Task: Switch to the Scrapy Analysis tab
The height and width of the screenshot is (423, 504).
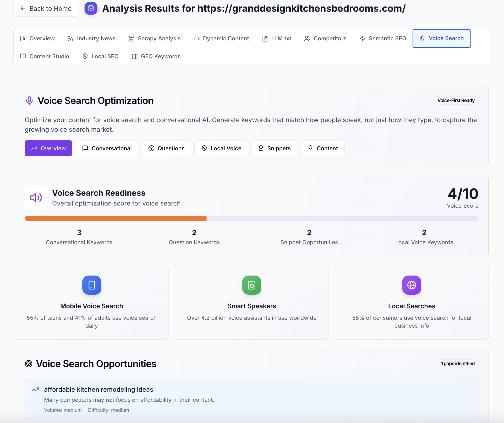Action: coord(154,38)
